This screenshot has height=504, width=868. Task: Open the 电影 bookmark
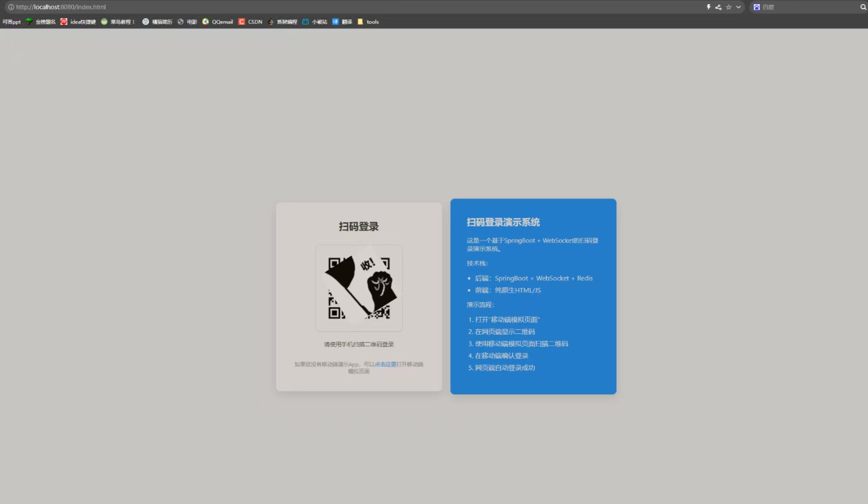pyautogui.click(x=187, y=22)
